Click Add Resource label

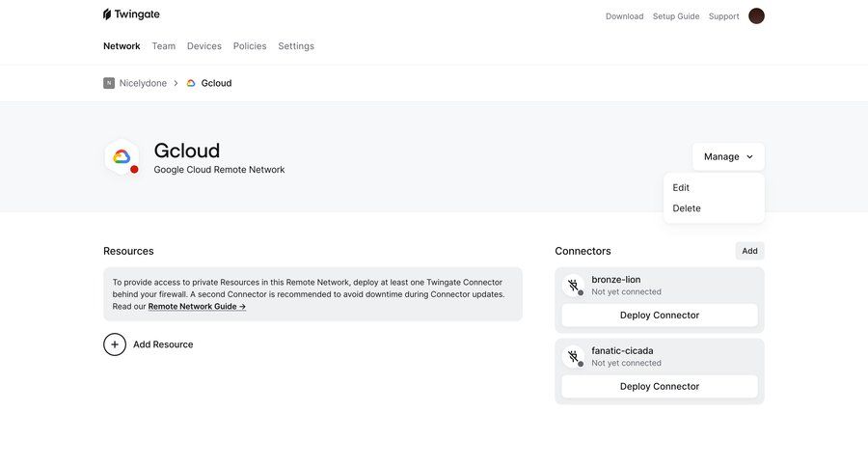163,344
